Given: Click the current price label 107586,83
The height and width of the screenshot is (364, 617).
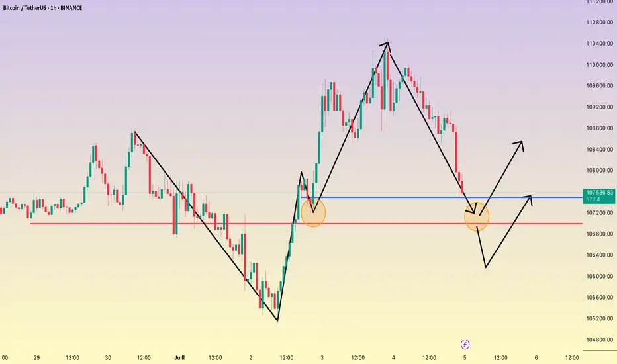Looking at the screenshot, I should click(x=599, y=193).
